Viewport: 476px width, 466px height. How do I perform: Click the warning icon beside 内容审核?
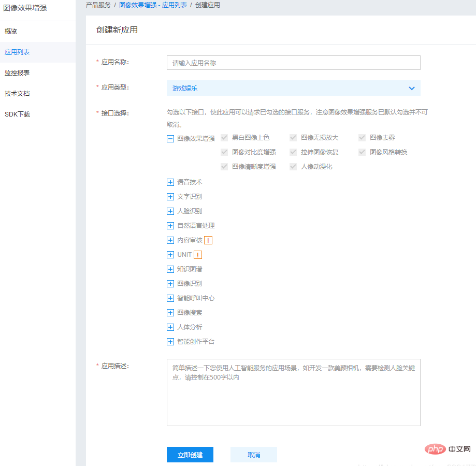coord(208,240)
